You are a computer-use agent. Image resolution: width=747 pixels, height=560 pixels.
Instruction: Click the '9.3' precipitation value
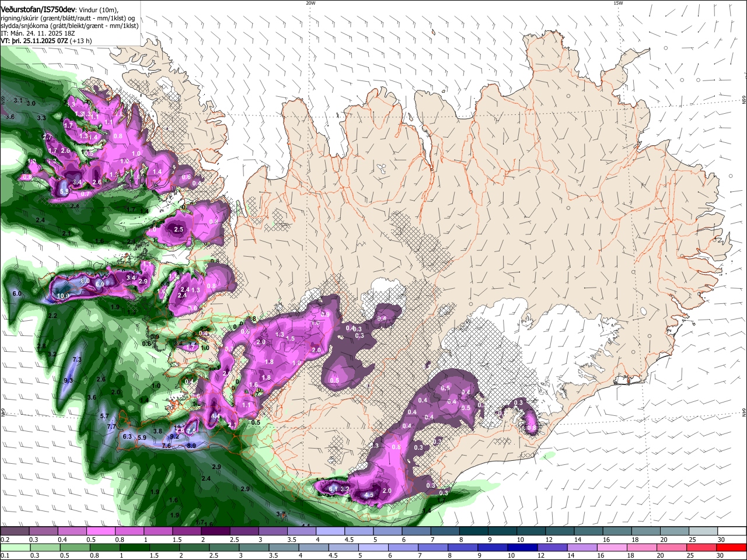click(x=68, y=380)
